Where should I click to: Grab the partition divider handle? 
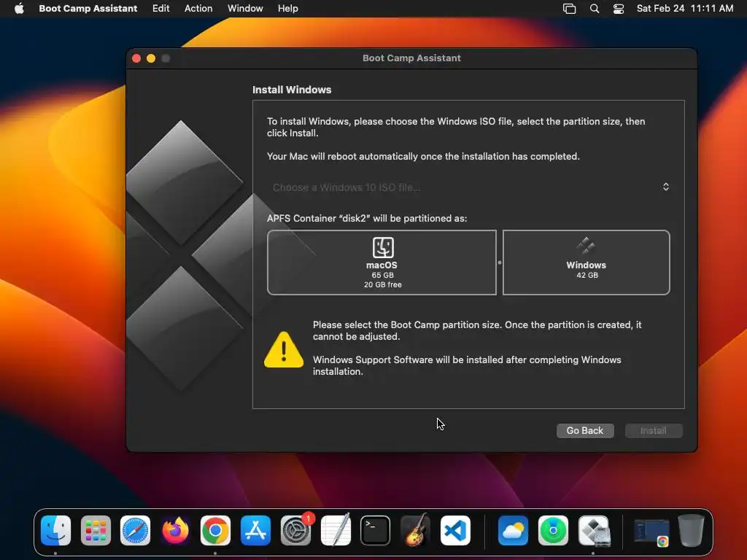499,262
